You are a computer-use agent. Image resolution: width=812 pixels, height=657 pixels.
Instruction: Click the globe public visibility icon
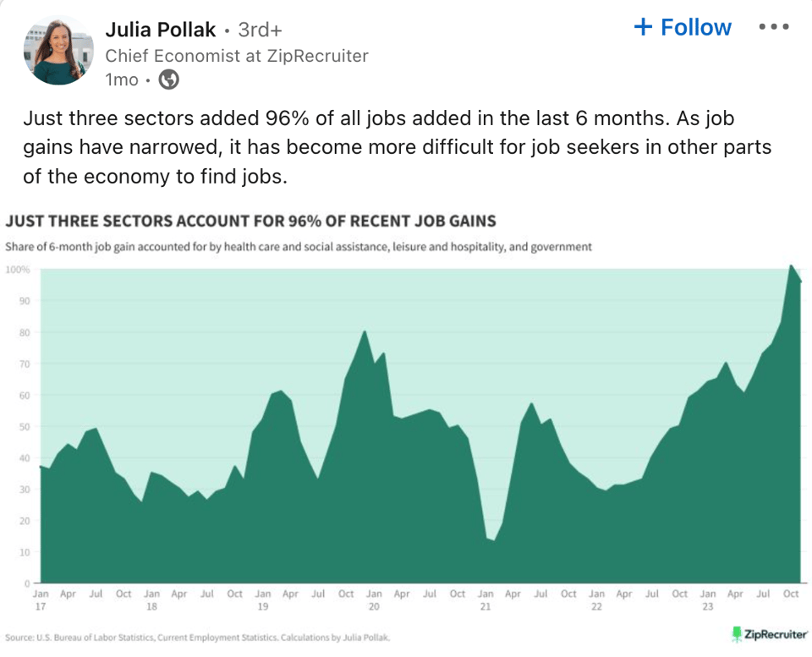click(x=169, y=79)
